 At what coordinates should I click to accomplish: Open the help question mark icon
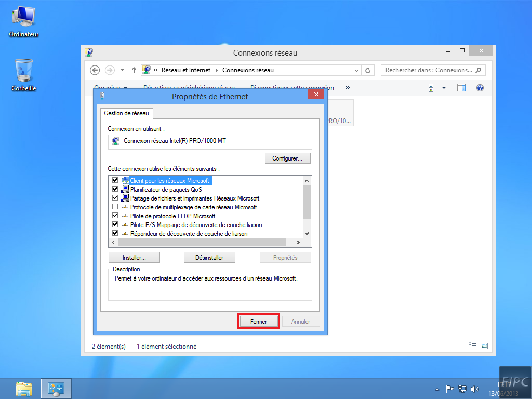480,88
